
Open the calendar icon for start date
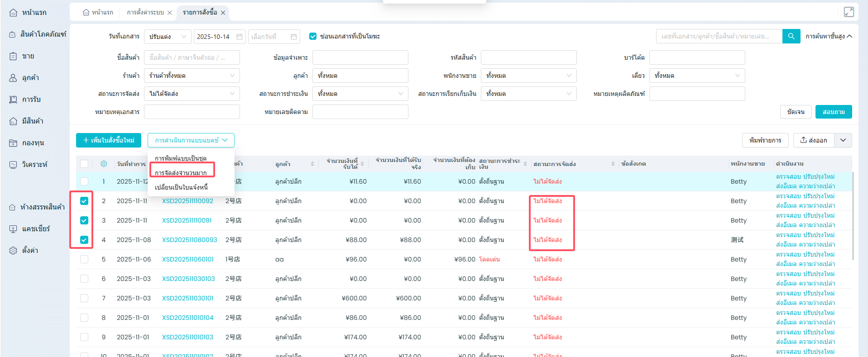[240, 37]
